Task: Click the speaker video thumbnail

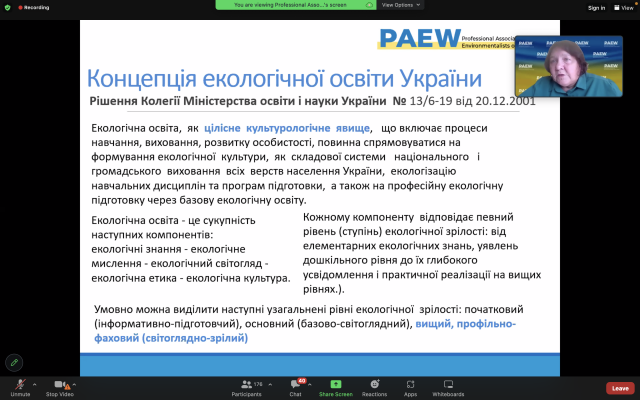Action: click(569, 66)
